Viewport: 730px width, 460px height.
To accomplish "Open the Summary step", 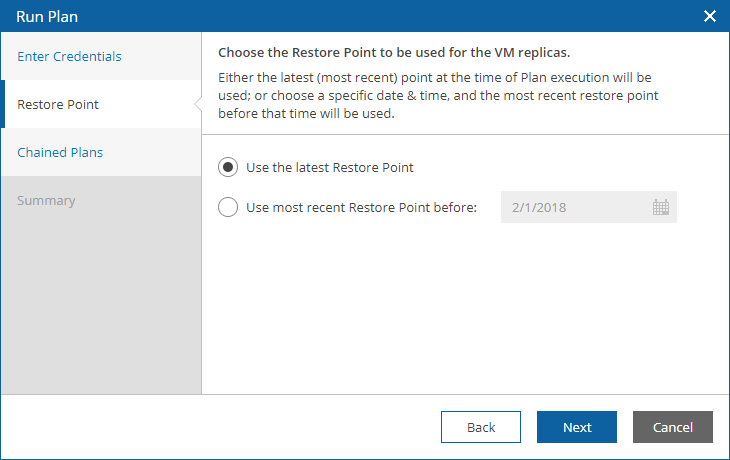I will click(x=46, y=200).
